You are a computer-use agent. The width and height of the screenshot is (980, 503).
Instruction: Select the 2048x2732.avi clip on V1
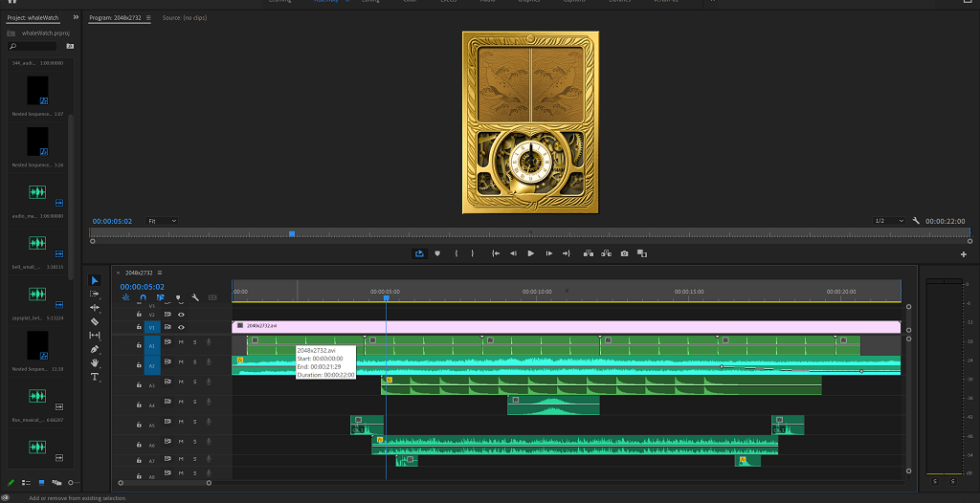coord(566,326)
